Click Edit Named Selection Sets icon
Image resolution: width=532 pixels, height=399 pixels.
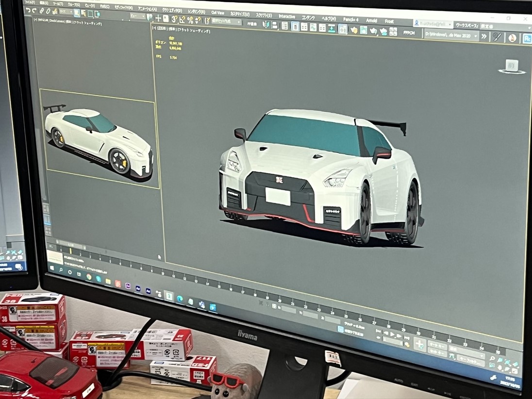coord(207,21)
